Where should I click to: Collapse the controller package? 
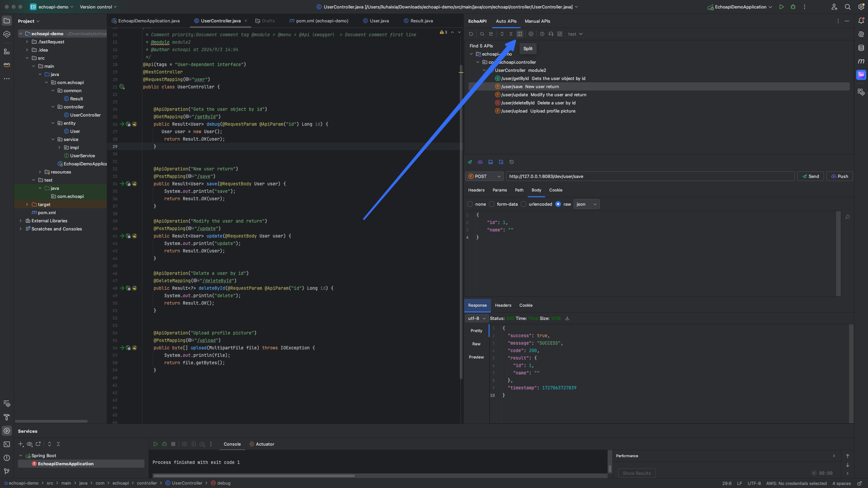coord(53,107)
